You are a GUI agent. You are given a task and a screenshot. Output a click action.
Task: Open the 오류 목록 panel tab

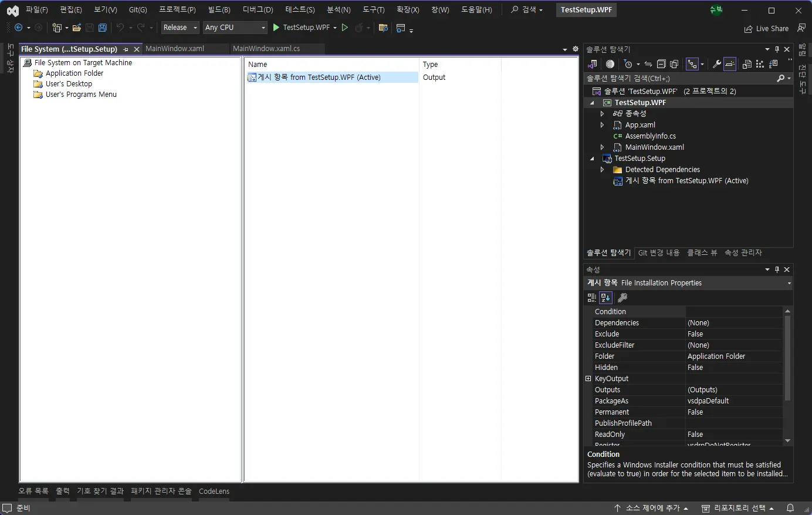click(33, 491)
